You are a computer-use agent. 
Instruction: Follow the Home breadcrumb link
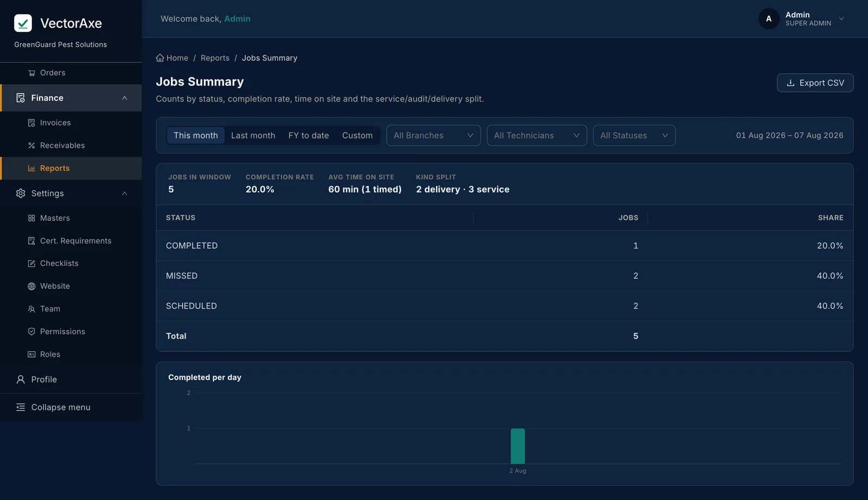172,58
